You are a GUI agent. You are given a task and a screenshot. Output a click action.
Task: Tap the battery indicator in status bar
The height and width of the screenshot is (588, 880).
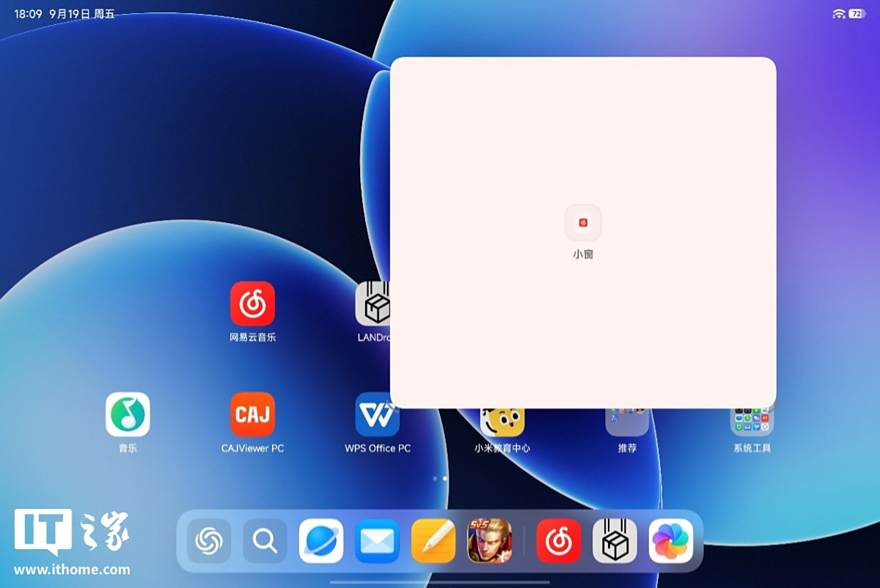click(857, 14)
